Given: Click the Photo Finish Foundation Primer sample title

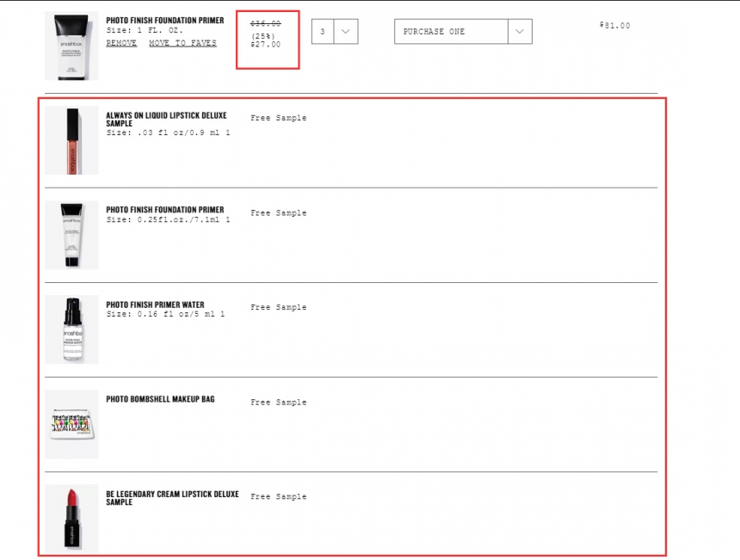Looking at the screenshot, I should tap(165, 210).
